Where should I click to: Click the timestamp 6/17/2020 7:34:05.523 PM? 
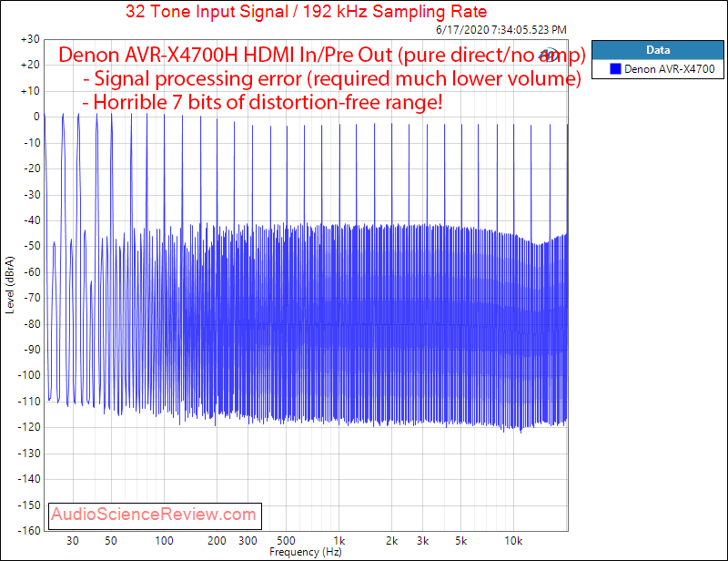501,30
